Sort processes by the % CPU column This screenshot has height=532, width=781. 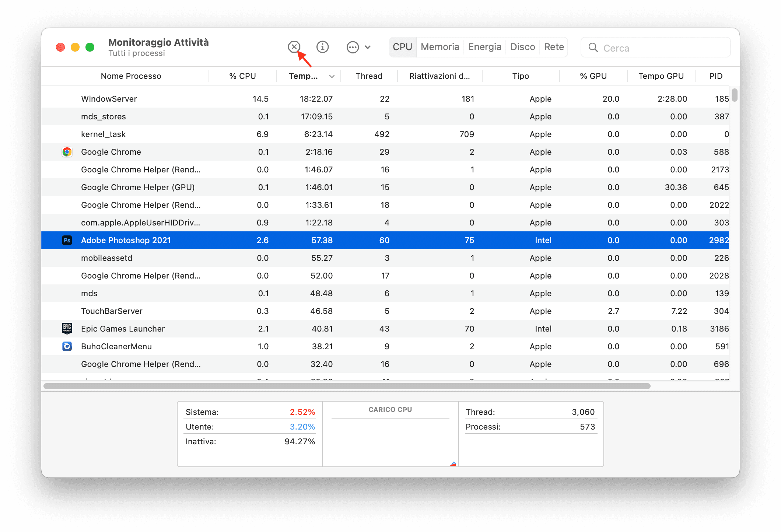pyautogui.click(x=242, y=76)
